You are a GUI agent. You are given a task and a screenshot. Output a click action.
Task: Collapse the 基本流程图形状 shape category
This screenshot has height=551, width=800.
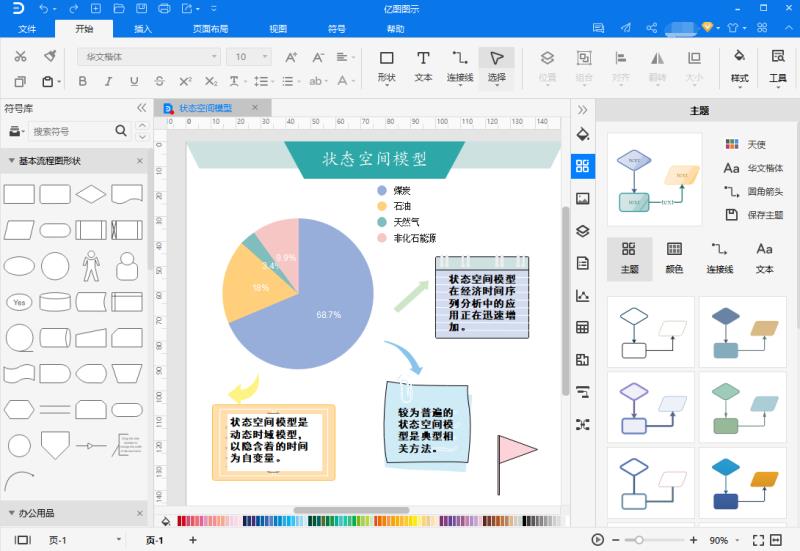[x=11, y=161]
